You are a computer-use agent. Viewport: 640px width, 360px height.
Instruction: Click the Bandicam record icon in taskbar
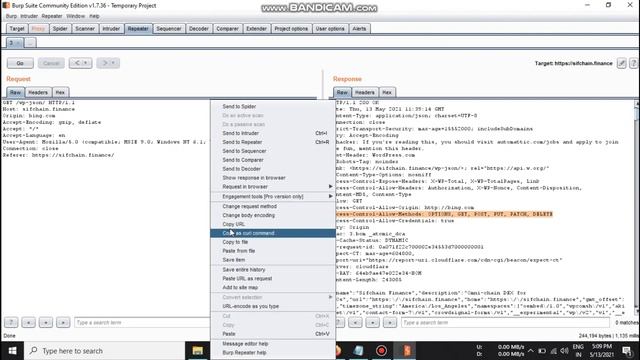tap(381, 351)
